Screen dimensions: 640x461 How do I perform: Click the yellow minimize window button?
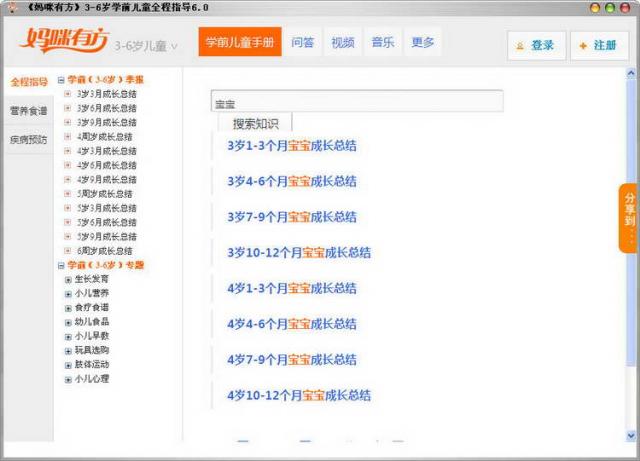click(595, 7)
